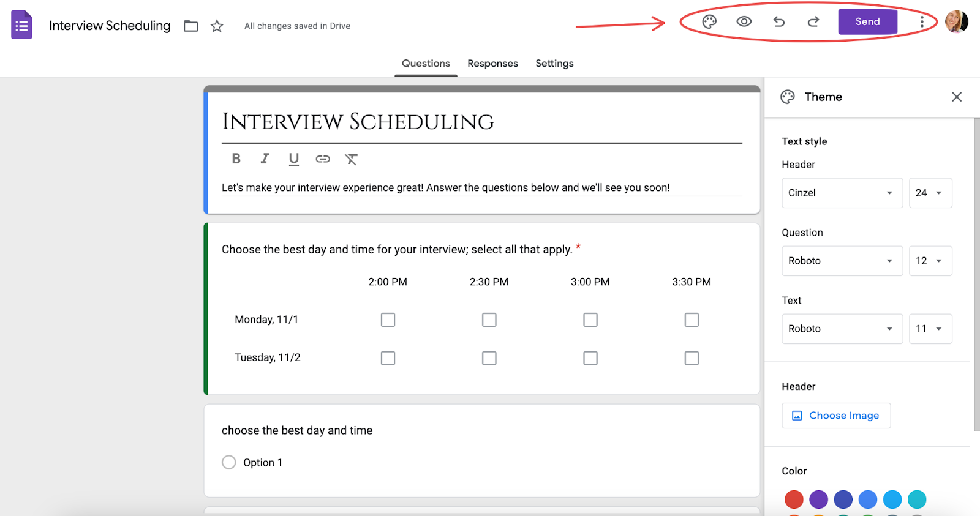Check Tuesday 11/2 at 3:30 PM

pyautogui.click(x=692, y=357)
